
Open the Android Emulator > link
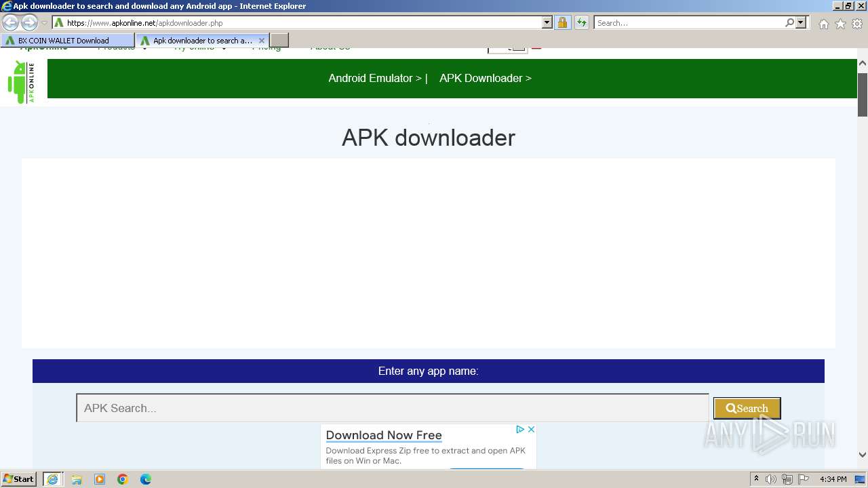click(375, 78)
